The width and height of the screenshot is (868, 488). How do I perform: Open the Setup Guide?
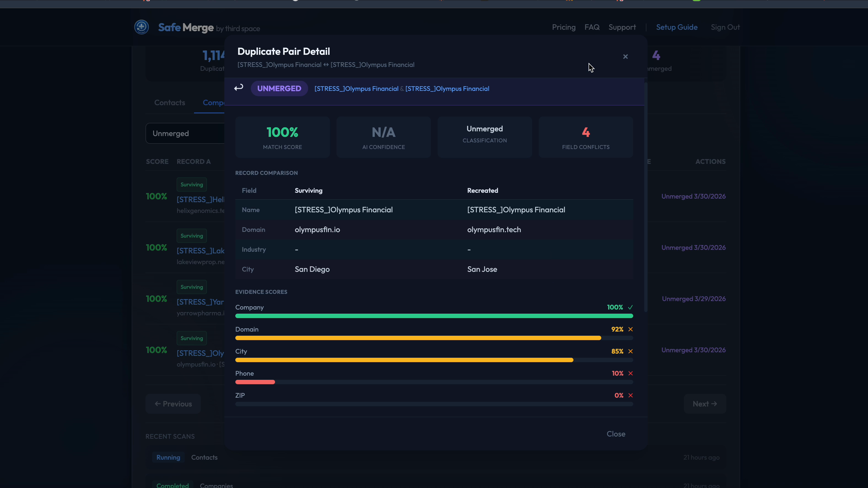pyautogui.click(x=676, y=27)
